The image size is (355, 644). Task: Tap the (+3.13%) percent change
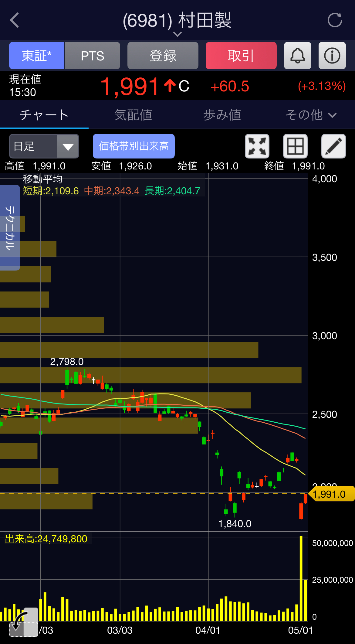[x=322, y=86]
